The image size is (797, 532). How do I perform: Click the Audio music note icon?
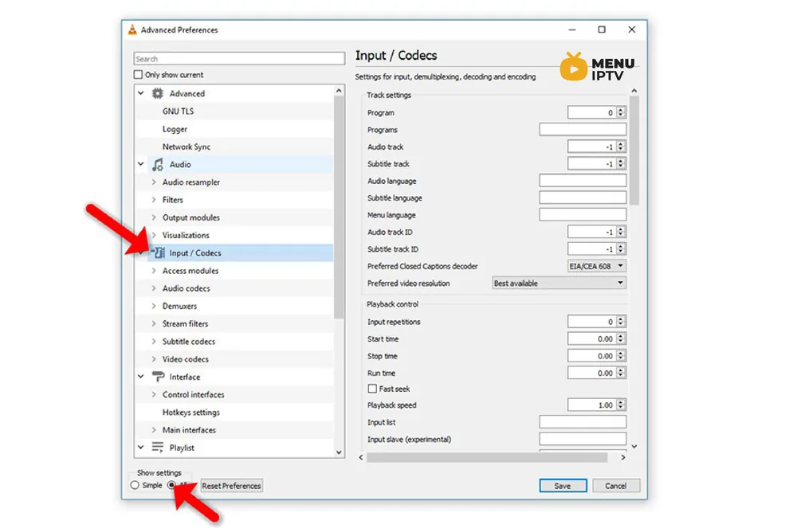pyautogui.click(x=158, y=165)
